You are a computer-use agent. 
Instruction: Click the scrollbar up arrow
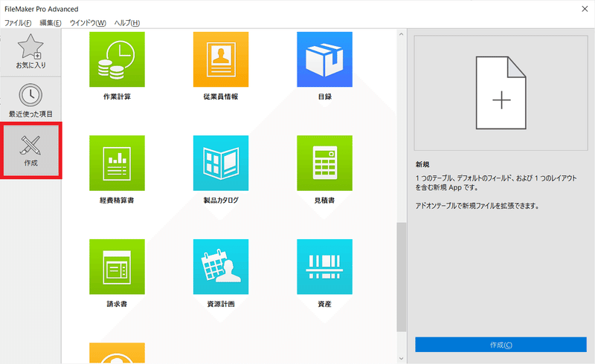coord(402,34)
